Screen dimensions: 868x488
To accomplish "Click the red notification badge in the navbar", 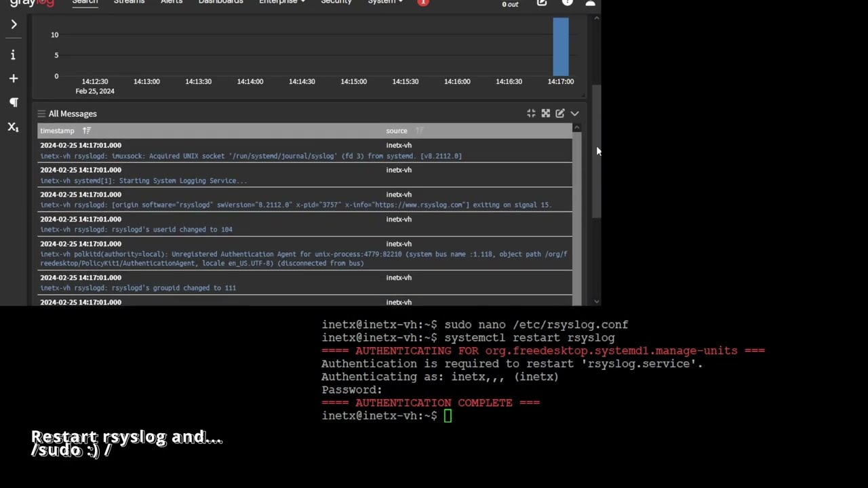I will [423, 3].
